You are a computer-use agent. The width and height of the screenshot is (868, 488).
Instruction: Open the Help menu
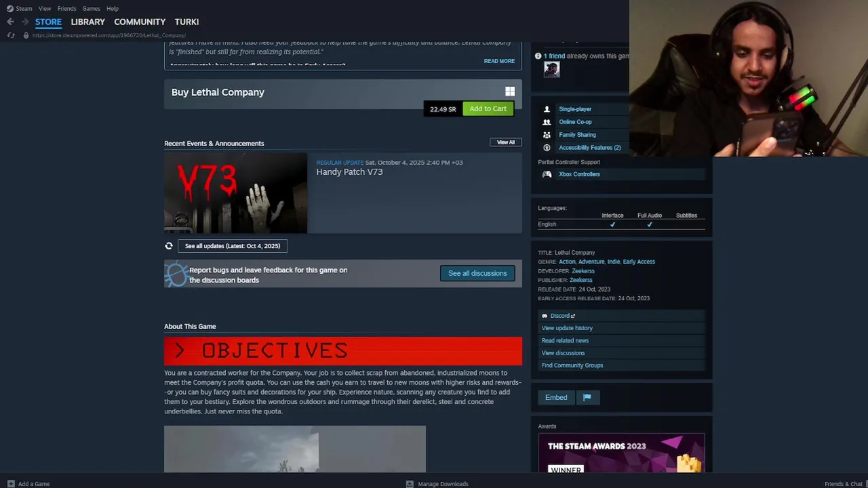pos(113,8)
